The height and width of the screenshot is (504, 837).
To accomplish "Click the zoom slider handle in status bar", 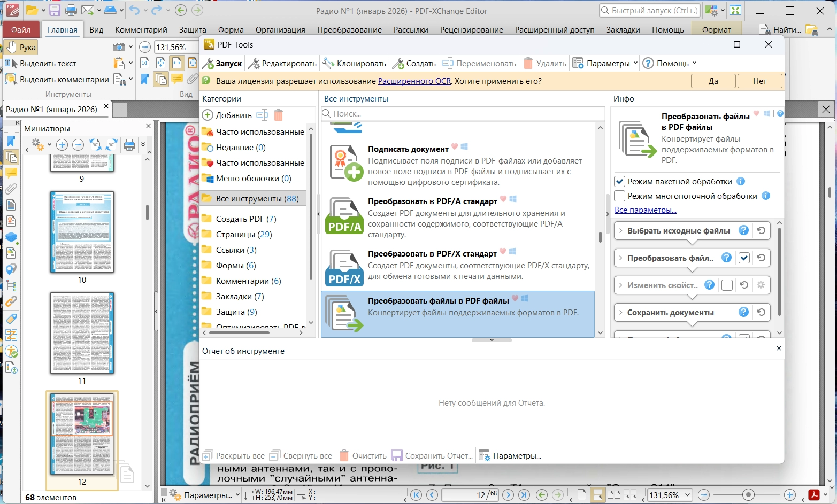I will [748, 495].
